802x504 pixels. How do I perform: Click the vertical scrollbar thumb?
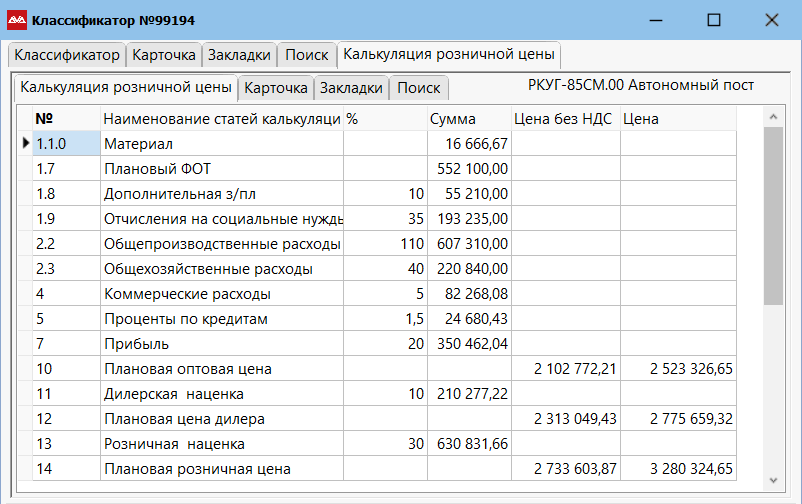[772, 215]
